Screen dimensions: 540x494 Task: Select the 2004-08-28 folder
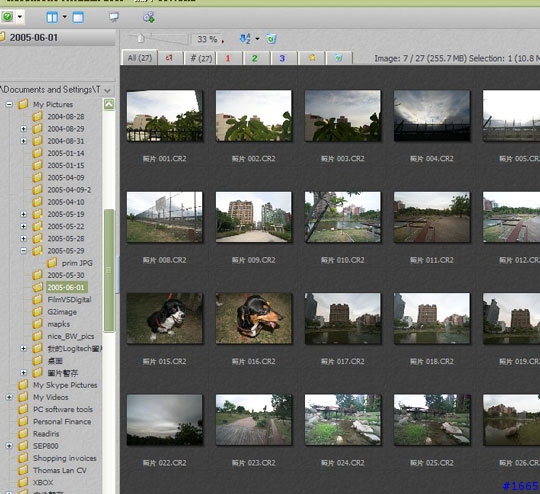click(x=66, y=116)
